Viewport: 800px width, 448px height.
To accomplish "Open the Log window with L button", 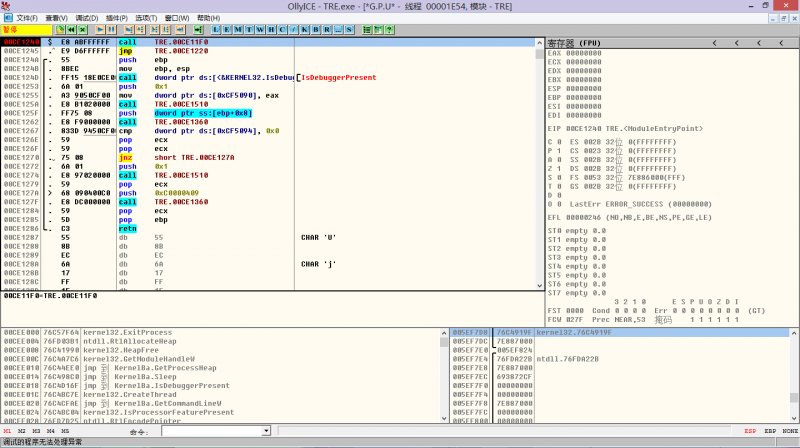I will [x=216, y=30].
